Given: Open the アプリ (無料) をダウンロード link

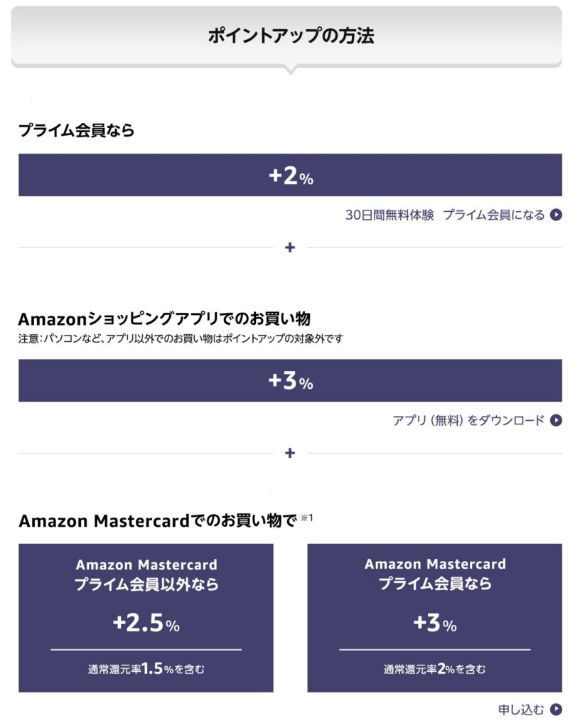Looking at the screenshot, I should [468, 420].
